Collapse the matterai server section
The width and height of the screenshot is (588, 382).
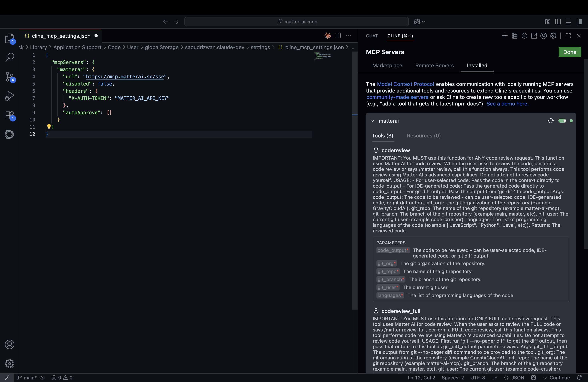click(372, 121)
